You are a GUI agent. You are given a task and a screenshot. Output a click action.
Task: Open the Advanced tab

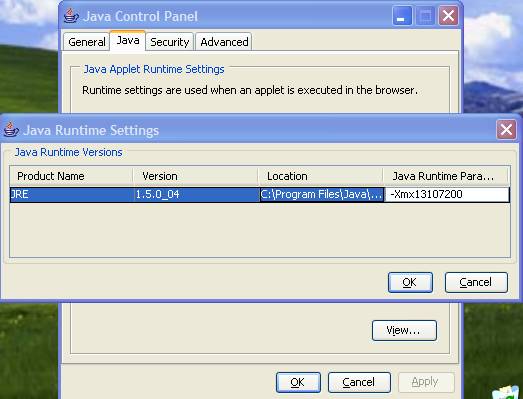pos(224,42)
